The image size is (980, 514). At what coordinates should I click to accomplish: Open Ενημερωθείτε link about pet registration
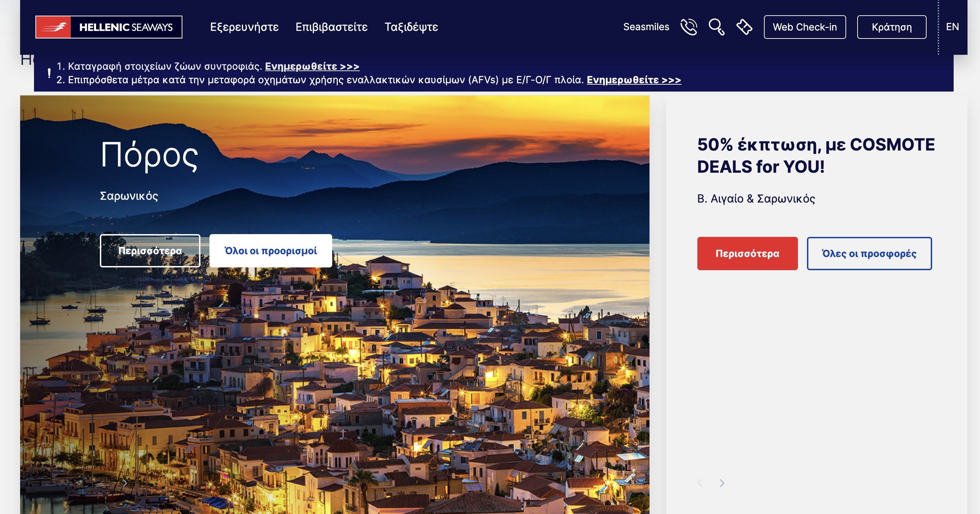(x=312, y=67)
